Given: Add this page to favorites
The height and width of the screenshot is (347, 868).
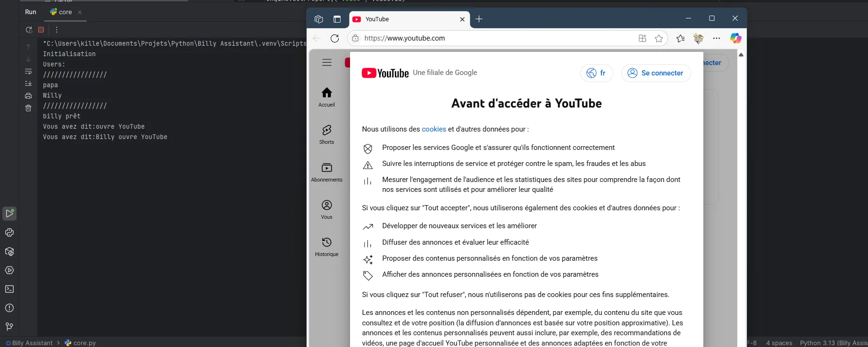Looking at the screenshot, I should [x=659, y=38].
